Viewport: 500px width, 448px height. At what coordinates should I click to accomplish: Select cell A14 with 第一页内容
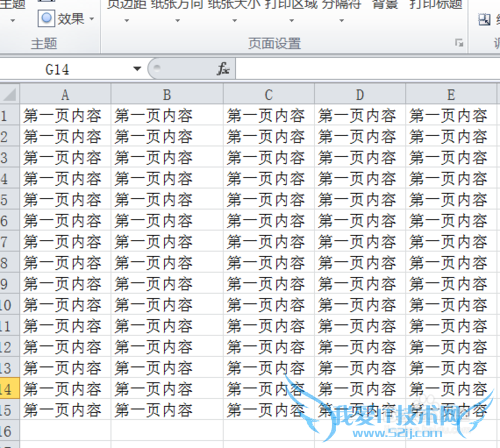65,389
